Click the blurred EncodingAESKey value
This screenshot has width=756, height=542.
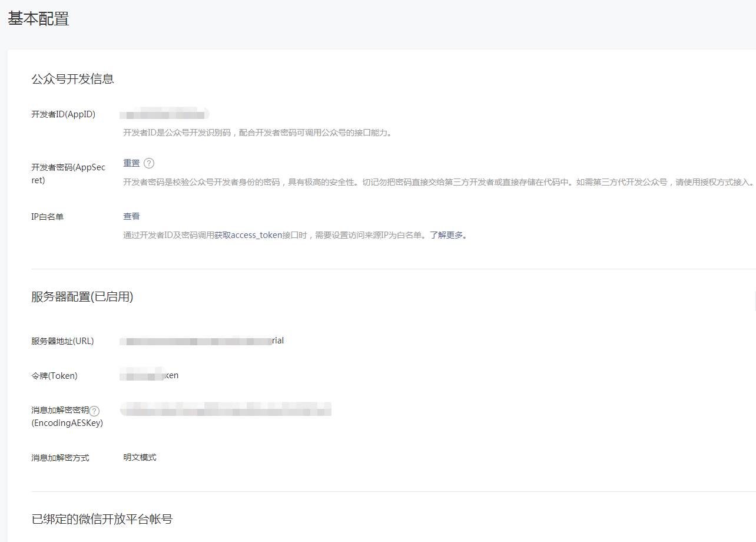click(x=226, y=409)
